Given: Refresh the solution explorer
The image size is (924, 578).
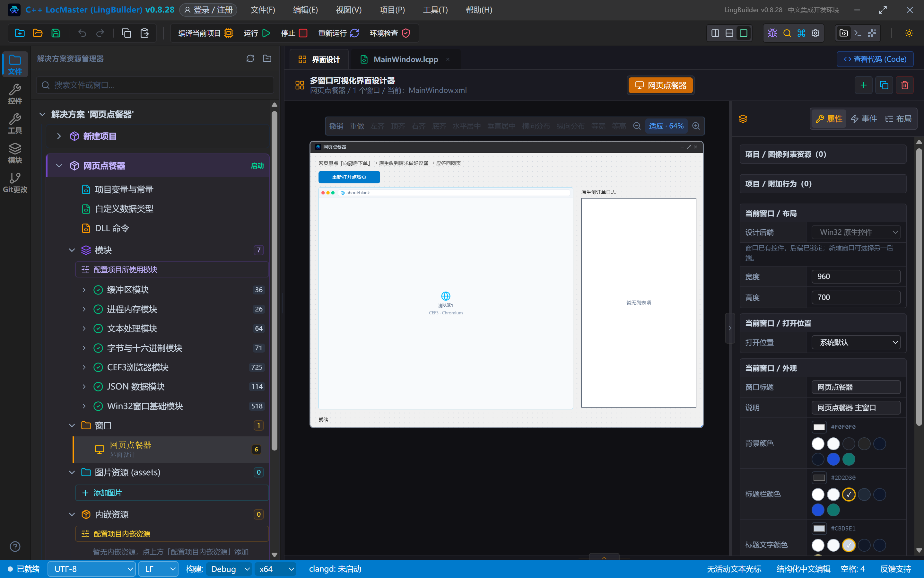Looking at the screenshot, I should point(250,58).
